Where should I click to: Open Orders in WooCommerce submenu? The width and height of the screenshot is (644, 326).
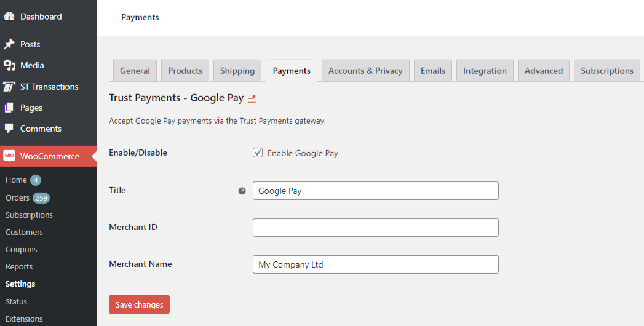17,197
